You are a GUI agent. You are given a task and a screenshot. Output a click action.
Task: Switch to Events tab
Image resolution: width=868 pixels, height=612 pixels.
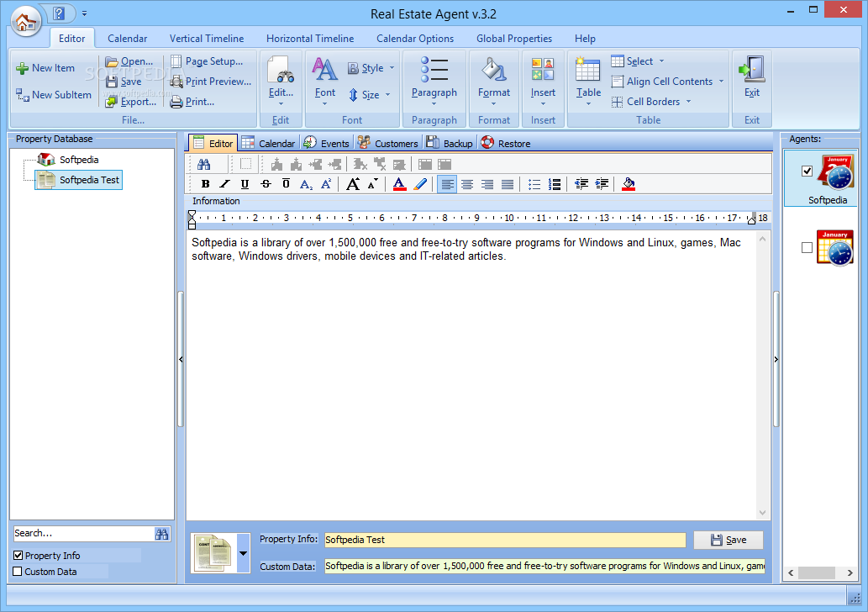pos(327,143)
